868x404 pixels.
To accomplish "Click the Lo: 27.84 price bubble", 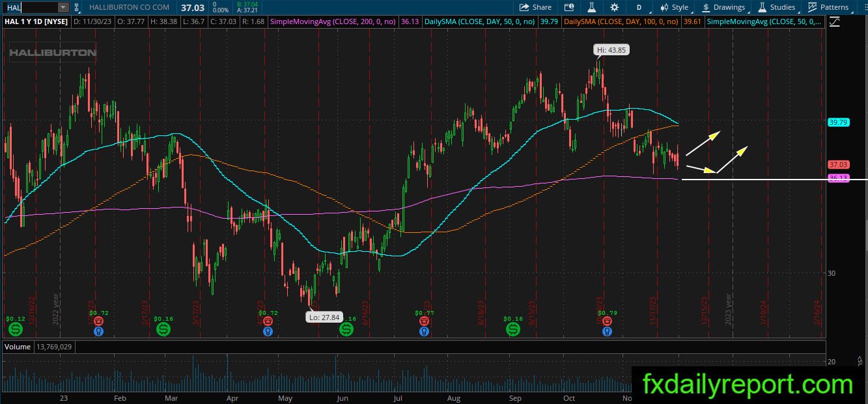I will (324, 317).
